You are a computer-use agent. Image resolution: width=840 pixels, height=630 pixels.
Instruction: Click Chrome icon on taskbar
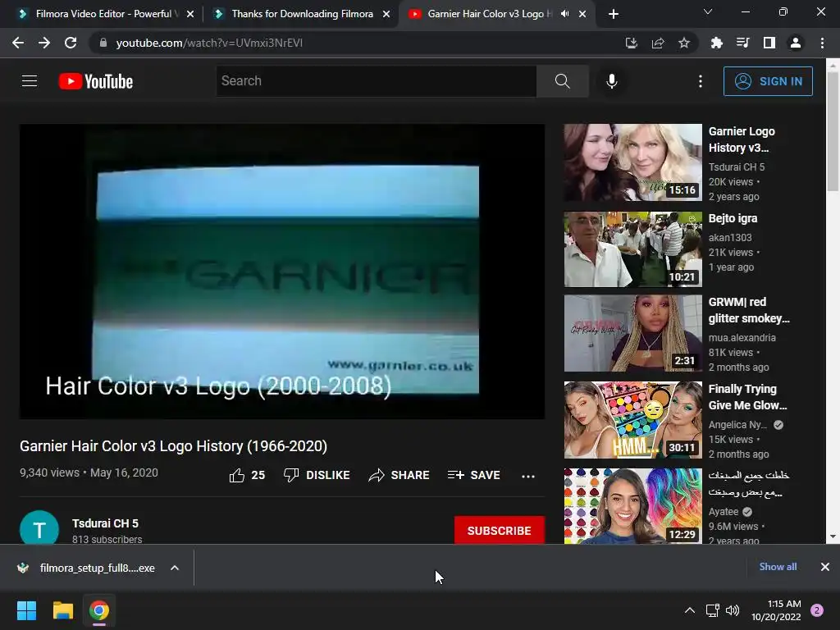(x=99, y=610)
